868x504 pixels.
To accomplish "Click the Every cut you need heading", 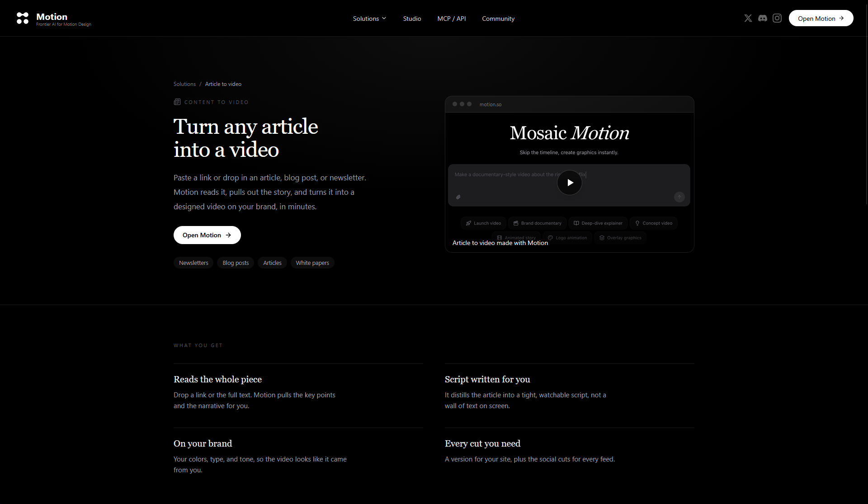I will coord(482,443).
